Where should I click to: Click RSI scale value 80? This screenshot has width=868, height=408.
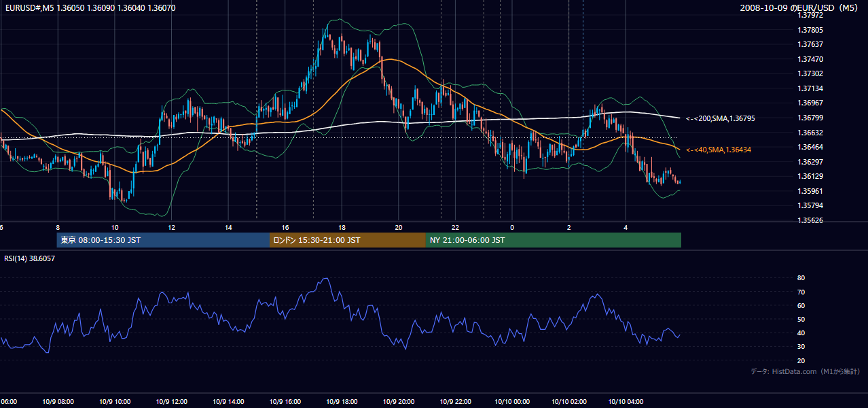click(801, 278)
